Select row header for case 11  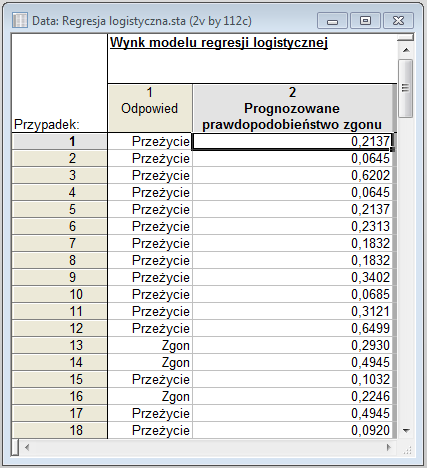pyautogui.click(x=59, y=311)
